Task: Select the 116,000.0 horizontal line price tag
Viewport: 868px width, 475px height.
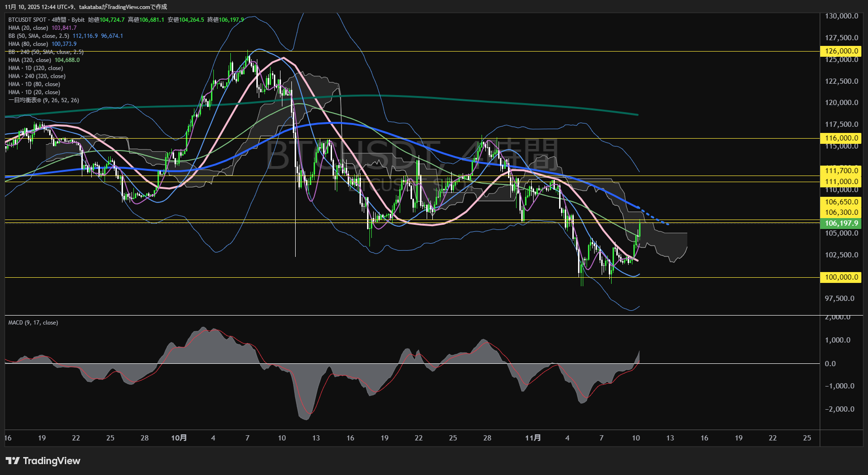Action: pyautogui.click(x=841, y=138)
